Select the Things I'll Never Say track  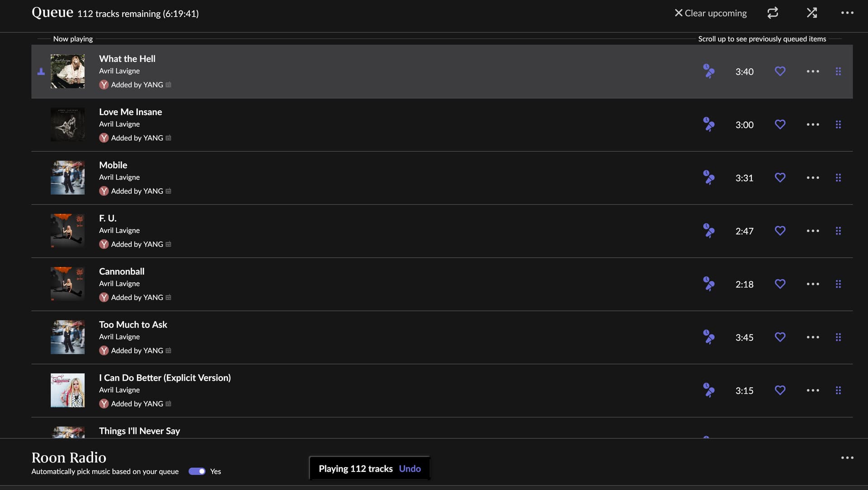pos(139,431)
